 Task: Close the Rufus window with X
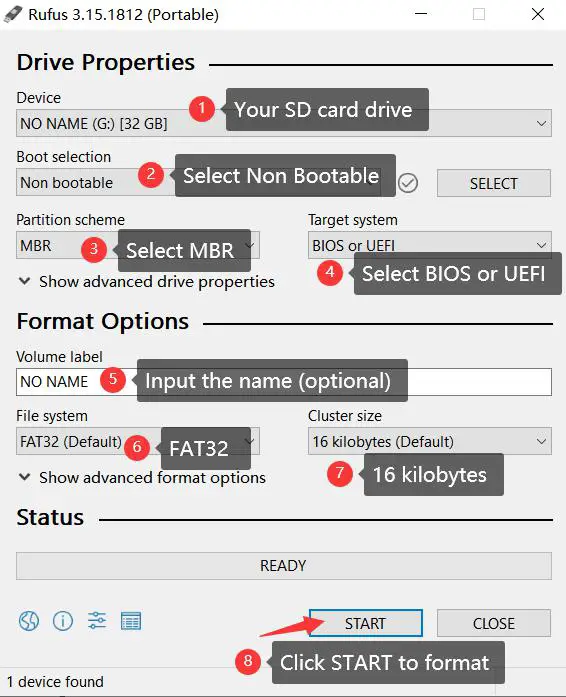538,14
